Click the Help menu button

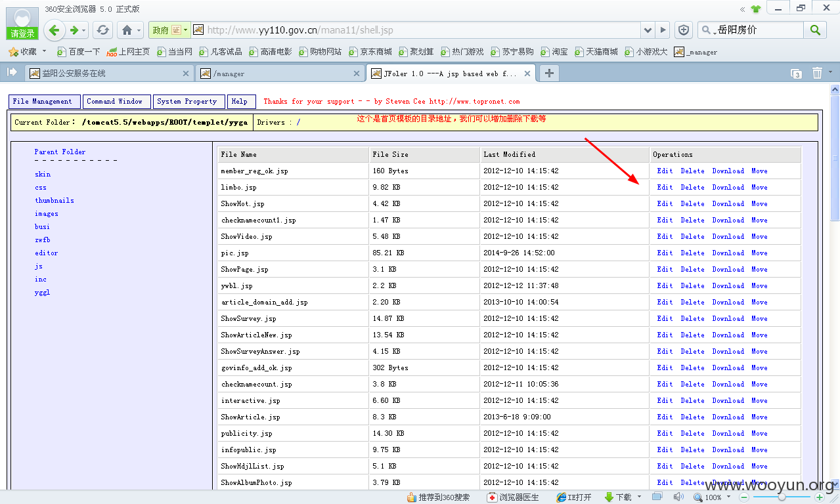[241, 102]
